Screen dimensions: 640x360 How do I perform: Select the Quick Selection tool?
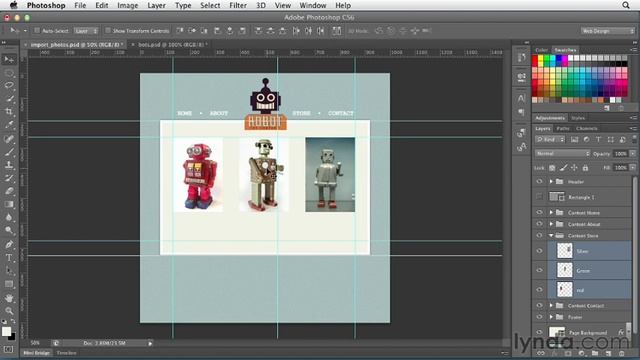tap(9, 99)
